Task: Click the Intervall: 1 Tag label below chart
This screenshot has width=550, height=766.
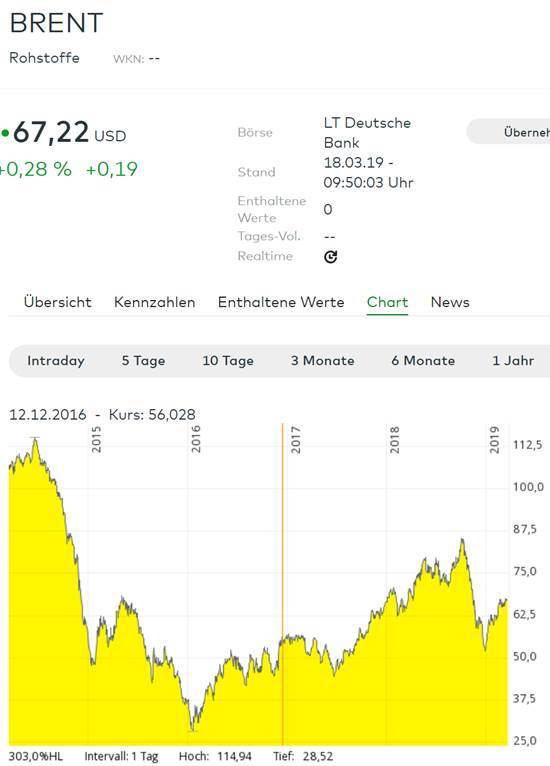Action: (121, 756)
